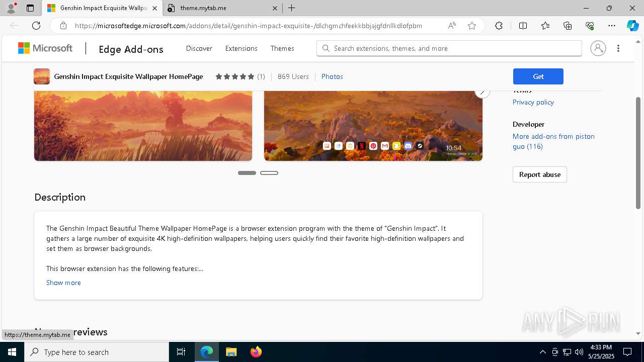Click the sign-in account icon

tap(598, 48)
